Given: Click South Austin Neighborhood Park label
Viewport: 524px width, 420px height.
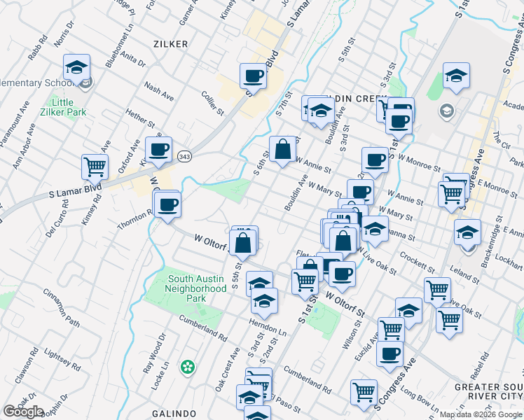Looking at the screenshot, I should [196, 288].
